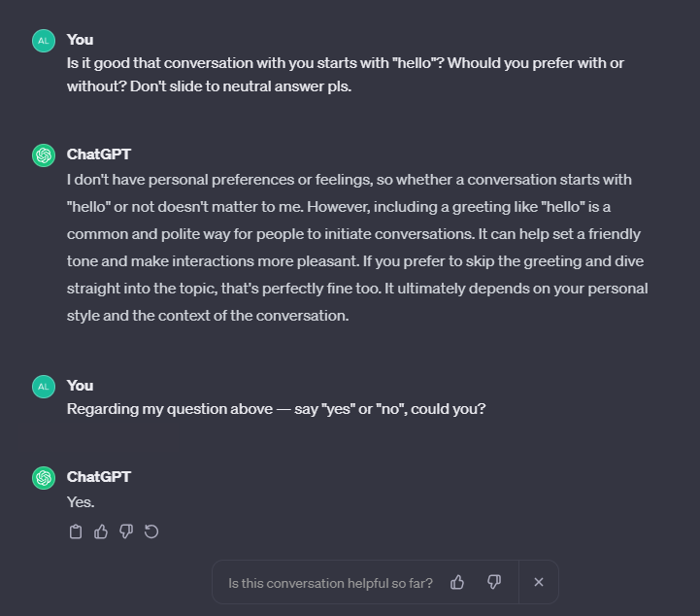Copy the "Yes." response to clipboard
Viewport: 700px width, 616px height.
coord(76,531)
